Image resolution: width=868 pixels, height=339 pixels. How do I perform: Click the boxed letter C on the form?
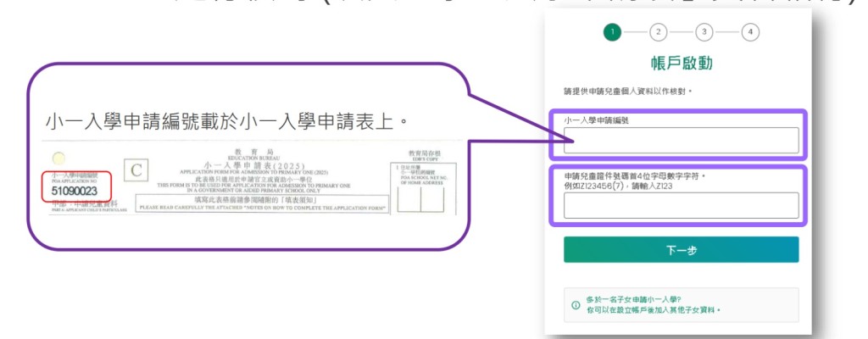(x=135, y=169)
